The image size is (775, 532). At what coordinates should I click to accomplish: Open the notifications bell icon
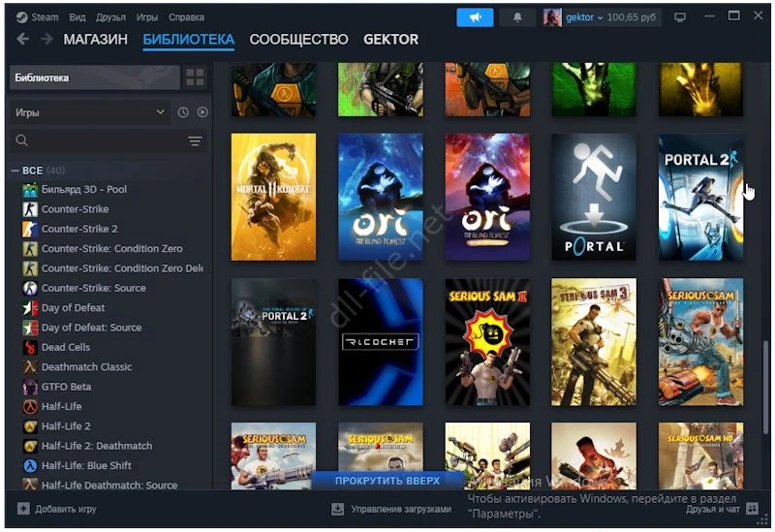tap(517, 17)
